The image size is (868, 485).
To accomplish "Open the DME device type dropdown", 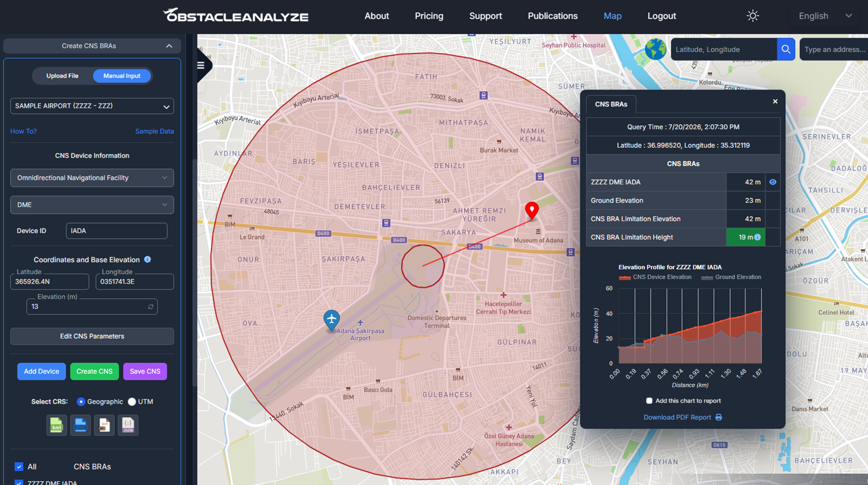I will coord(92,205).
